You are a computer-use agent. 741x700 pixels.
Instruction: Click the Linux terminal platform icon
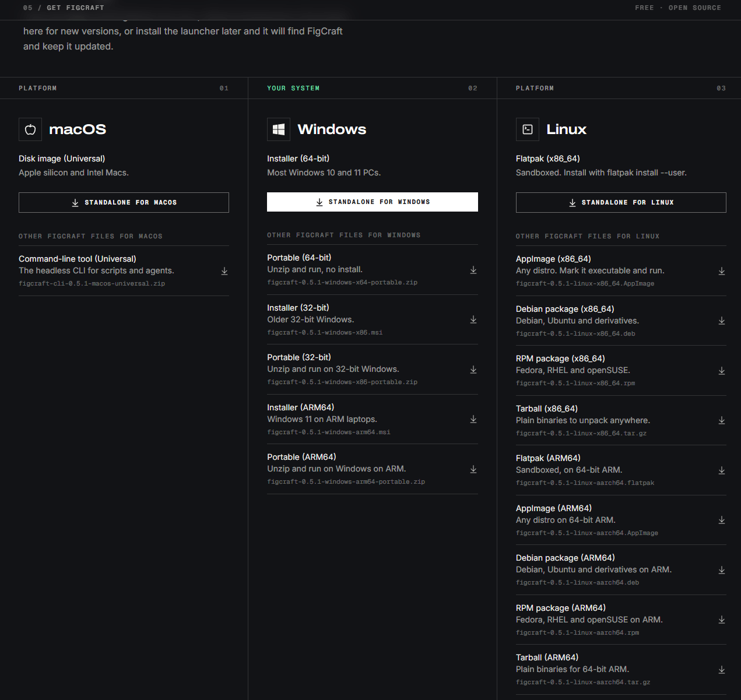528,129
